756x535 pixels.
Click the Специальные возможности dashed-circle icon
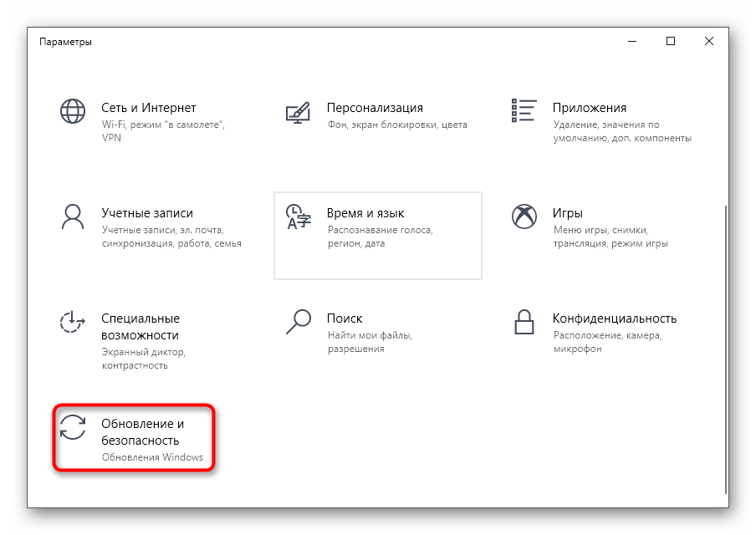point(72,322)
